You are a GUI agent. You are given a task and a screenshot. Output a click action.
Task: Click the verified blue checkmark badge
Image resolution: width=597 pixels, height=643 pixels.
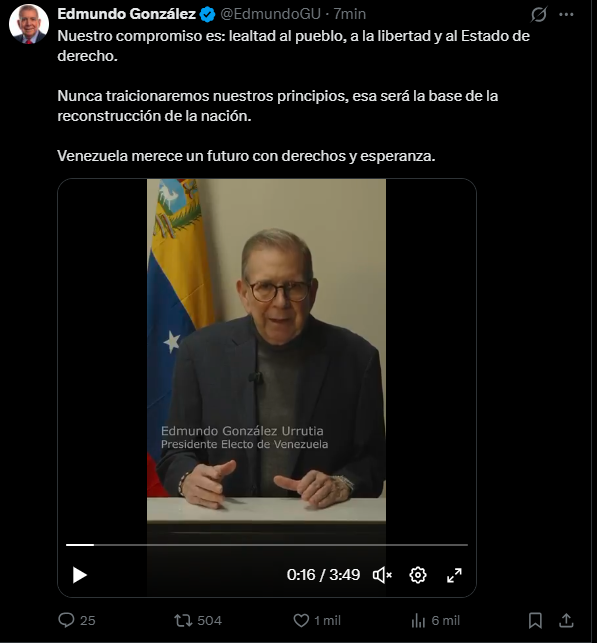[207, 15]
